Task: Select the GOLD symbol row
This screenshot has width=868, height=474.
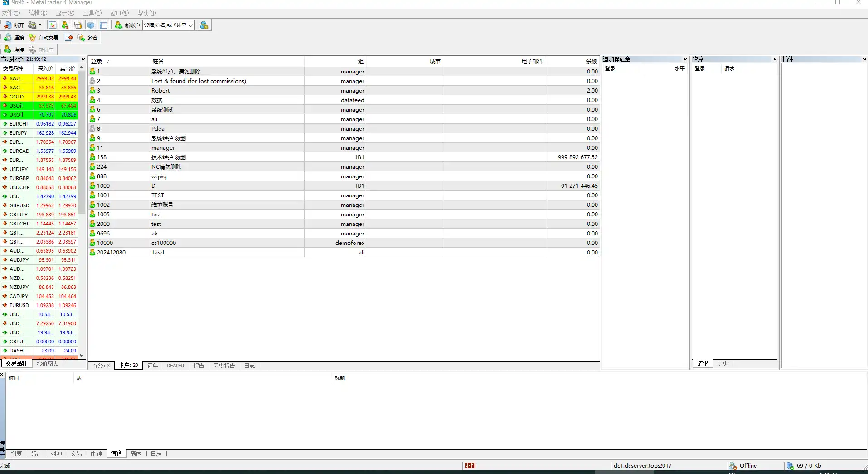Action: (39, 97)
